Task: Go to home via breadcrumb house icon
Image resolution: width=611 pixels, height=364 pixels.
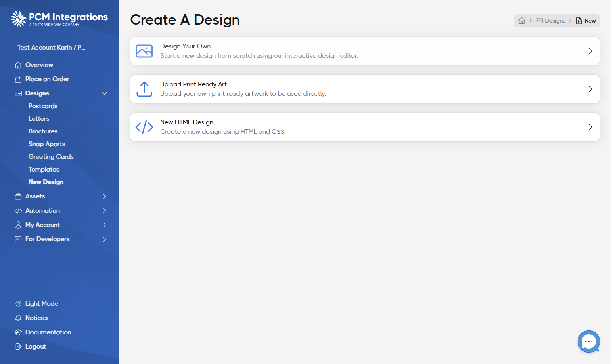Action: coord(522,21)
